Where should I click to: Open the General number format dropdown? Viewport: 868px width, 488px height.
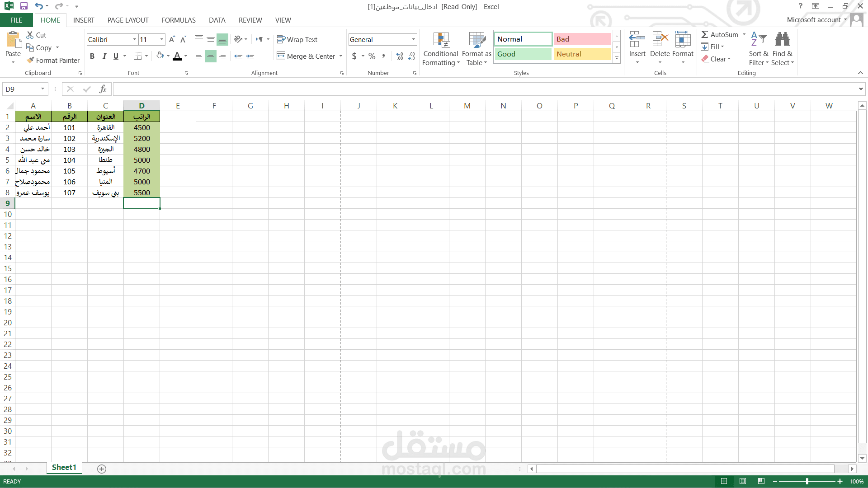coord(413,39)
